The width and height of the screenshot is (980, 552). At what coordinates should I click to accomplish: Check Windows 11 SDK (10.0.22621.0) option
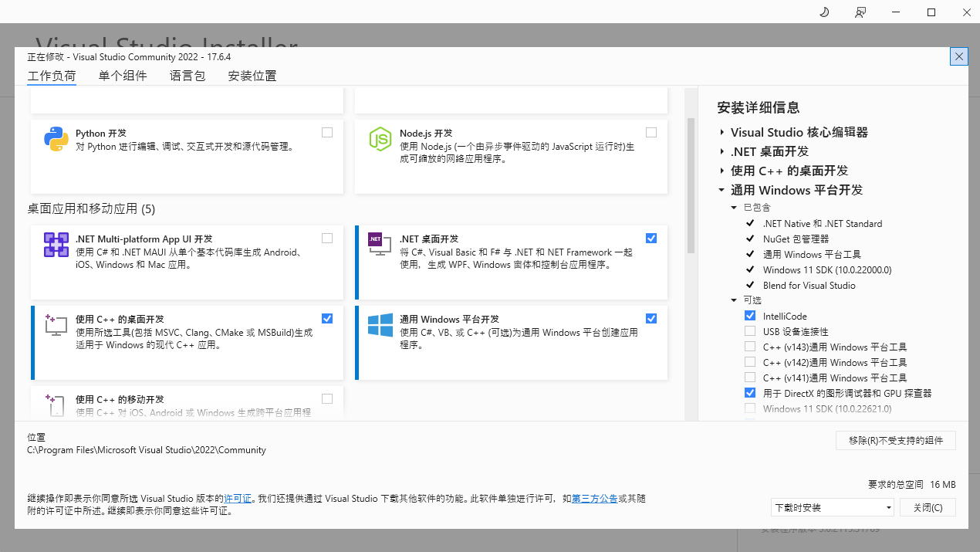[750, 408]
